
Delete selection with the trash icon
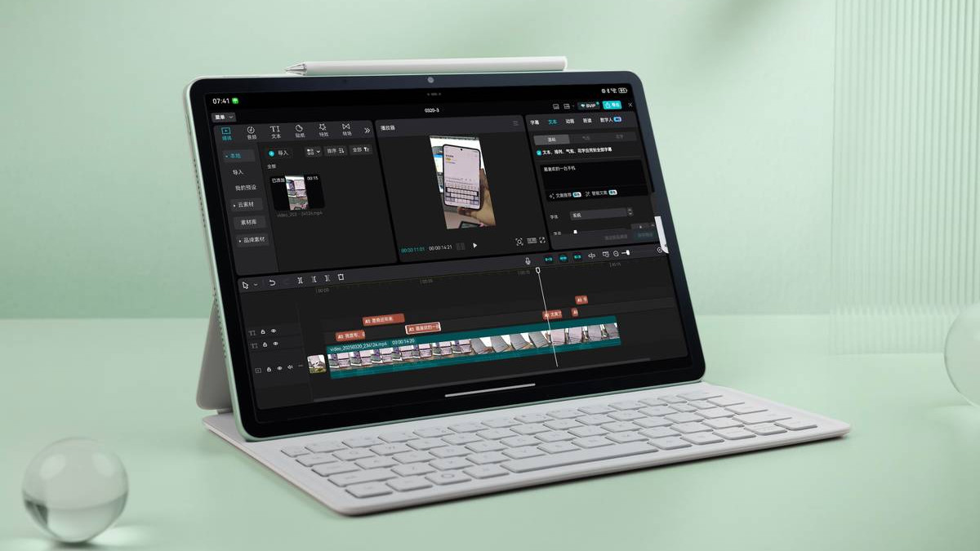[x=341, y=278]
